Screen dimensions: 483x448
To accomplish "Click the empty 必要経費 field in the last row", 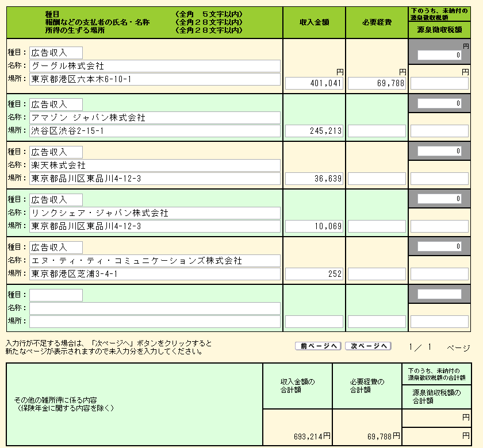I will (377, 322).
